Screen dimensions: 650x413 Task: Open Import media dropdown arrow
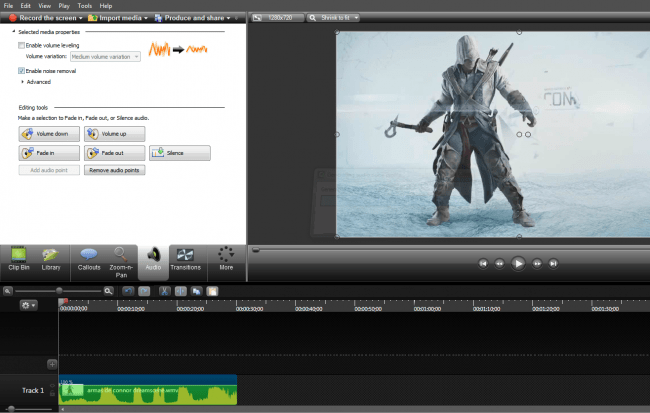click(146, 18)
